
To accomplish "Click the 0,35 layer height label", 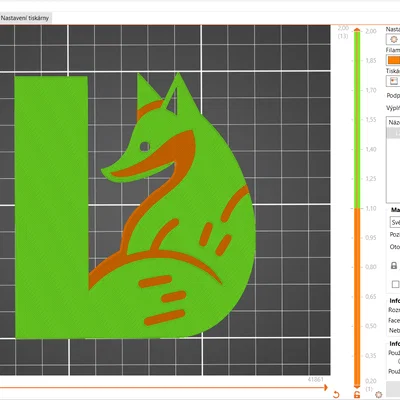I will point(371,356).
